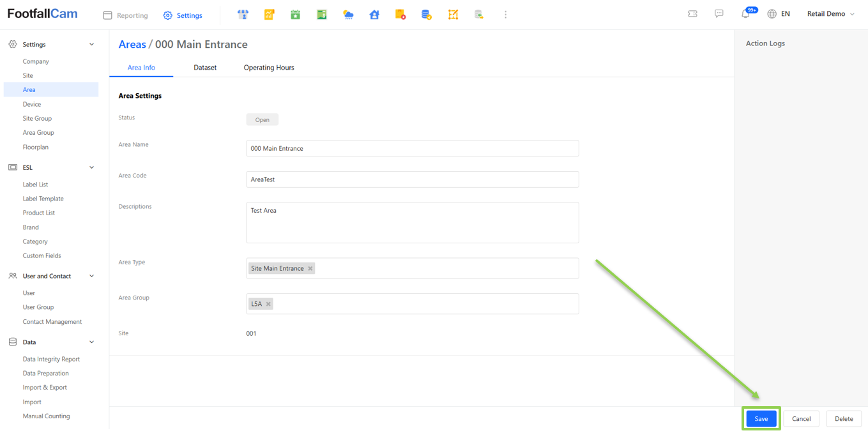
Task: Click the Areas breadcrumb link
Action: [132, 45]
